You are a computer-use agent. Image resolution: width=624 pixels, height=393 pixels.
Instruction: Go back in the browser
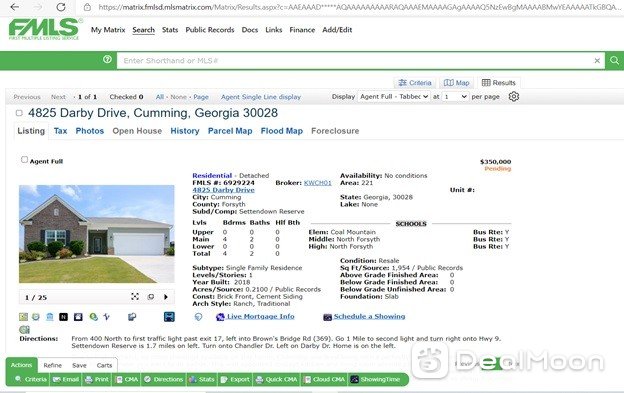click(14, 7)
